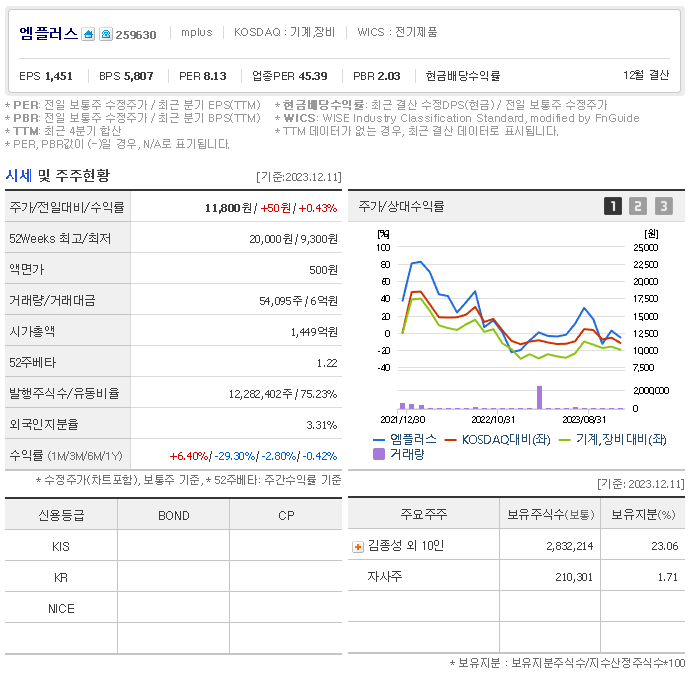Click the BOND column header
Screen dimensions: 691x676
click(x=174, y=515)
